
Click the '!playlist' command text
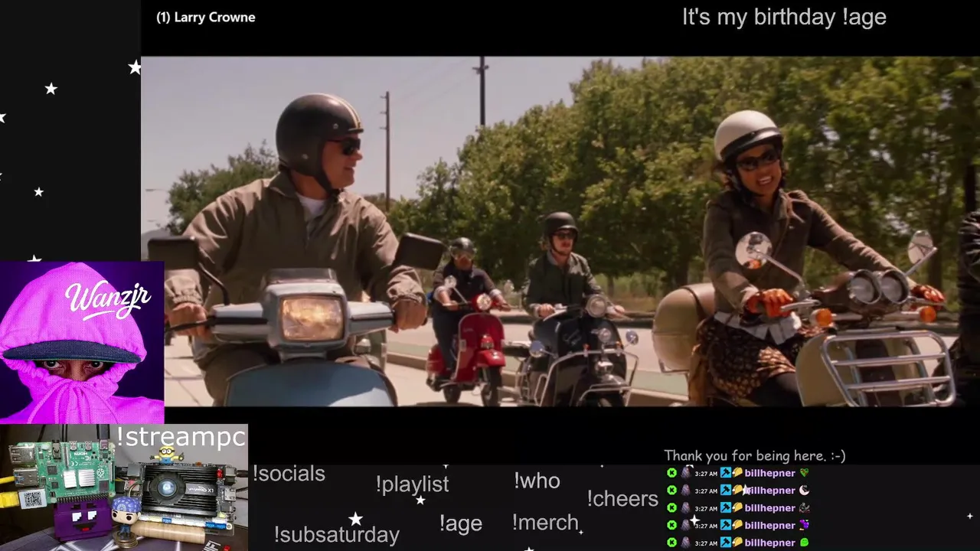coord(412,484)
